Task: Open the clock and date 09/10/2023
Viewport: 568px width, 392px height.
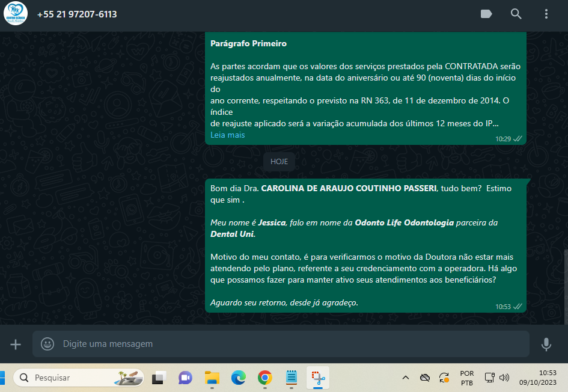Action: 538,378
